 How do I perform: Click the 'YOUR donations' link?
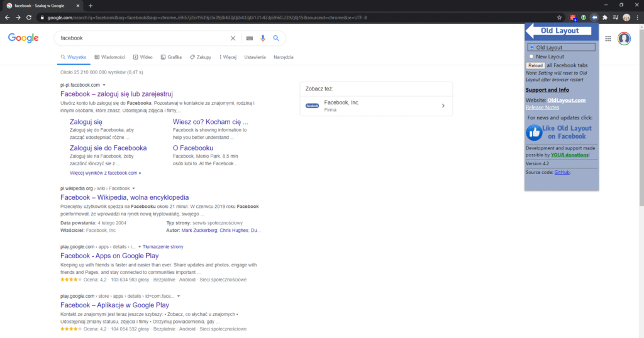click(569, 155)
